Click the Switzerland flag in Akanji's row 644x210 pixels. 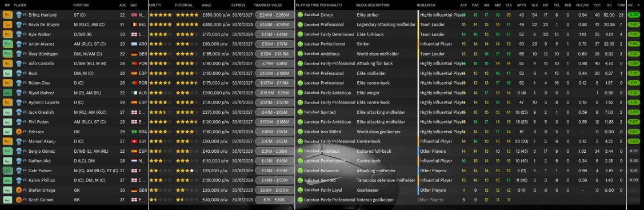pos(134,141)
